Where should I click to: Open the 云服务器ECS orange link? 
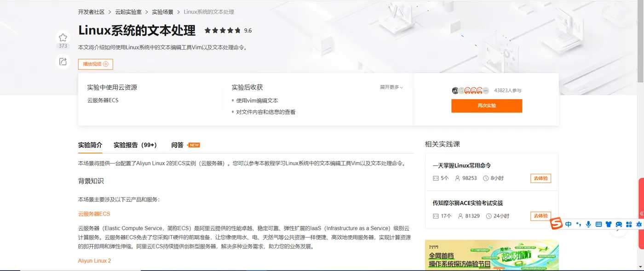pyautogui.click(x=94, y=214)
